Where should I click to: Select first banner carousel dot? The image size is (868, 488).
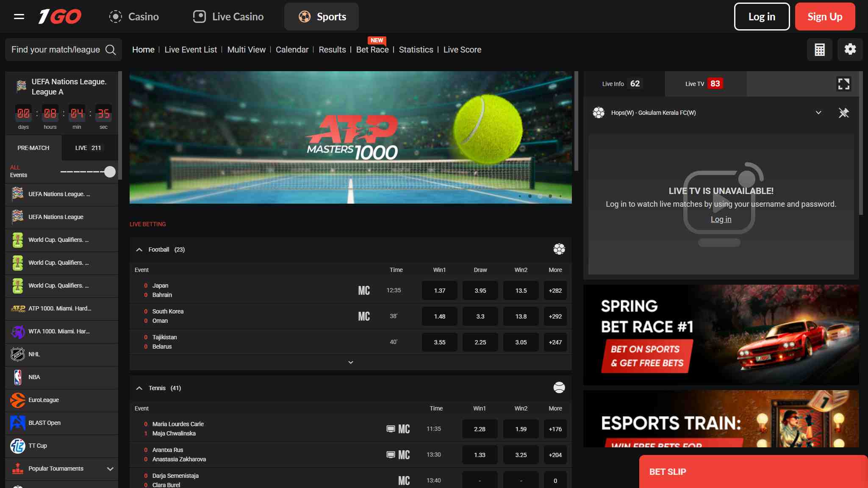(x=520, y=196)
